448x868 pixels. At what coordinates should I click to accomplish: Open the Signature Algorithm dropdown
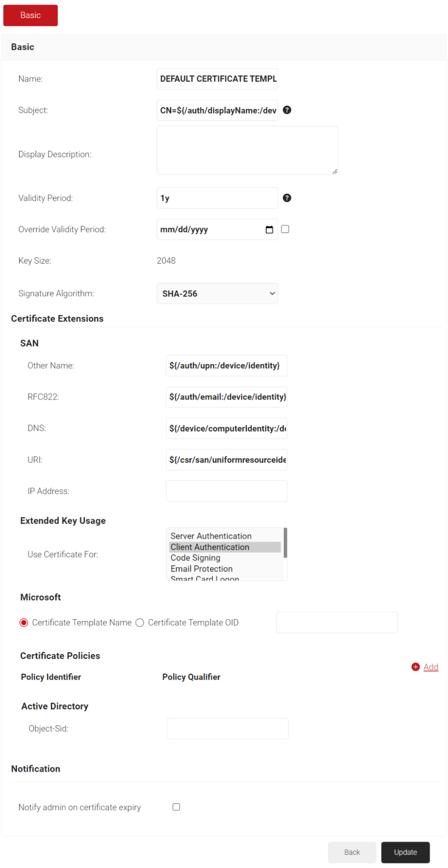[x=217, y=294]
